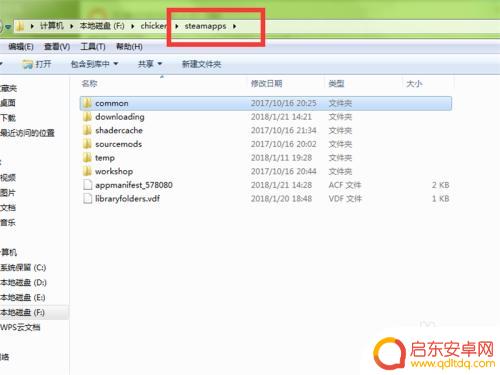Click the 2 KB size cell
This screenshot has width=500, height=375.
point(440,185)
